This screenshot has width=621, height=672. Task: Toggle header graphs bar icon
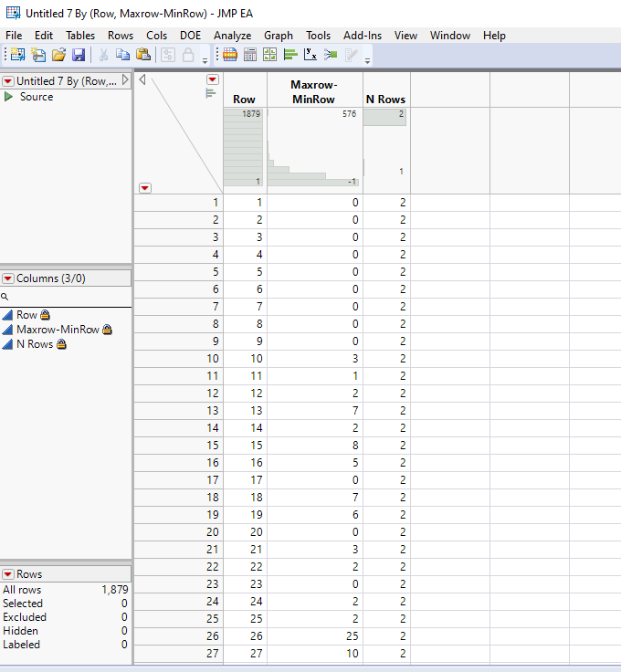[210, 93]
